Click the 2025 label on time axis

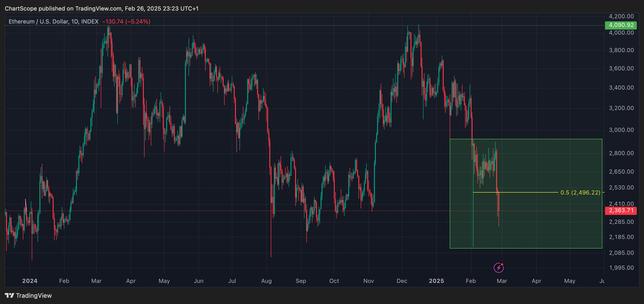coord(436,281)
